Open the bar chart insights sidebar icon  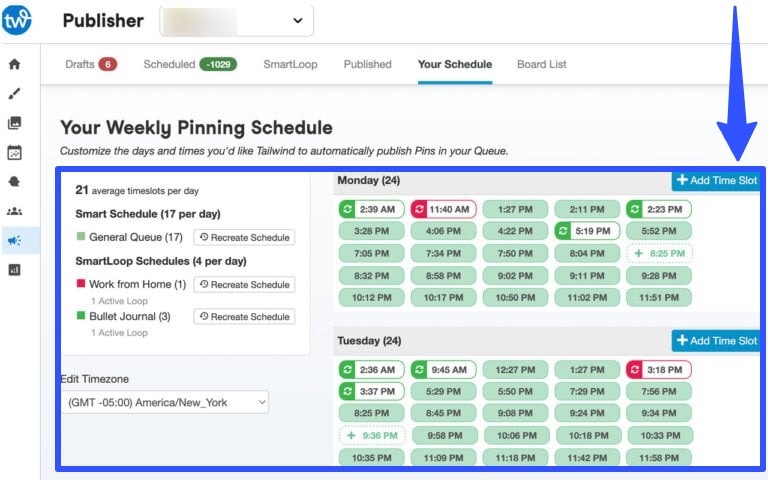(x=14, y=270)
